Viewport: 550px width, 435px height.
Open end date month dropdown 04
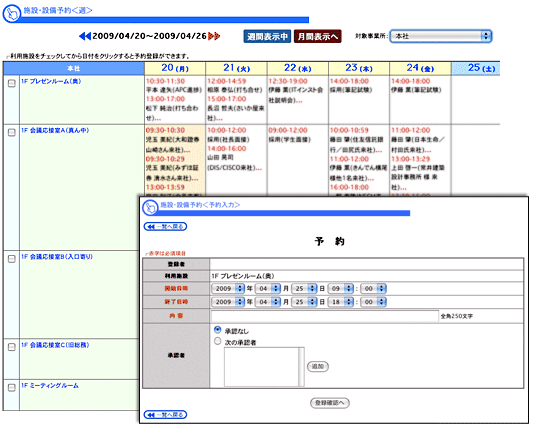[x=268, y=302]
